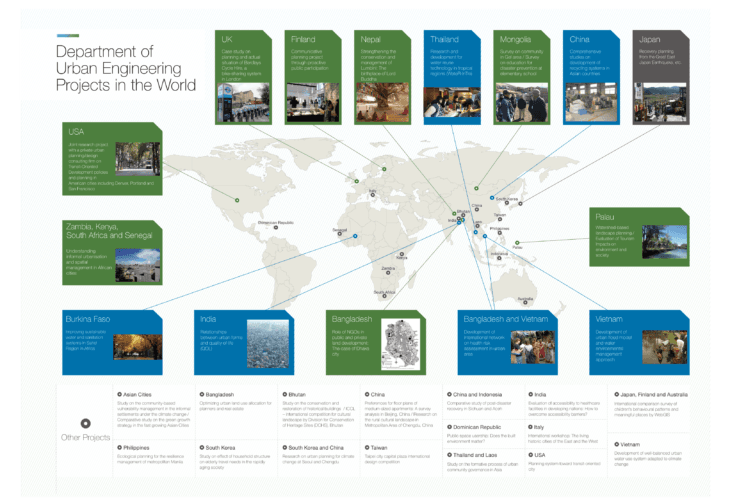The image size is (730, 500).
Task: Open the Nepal project card
Action: (382, 77)
